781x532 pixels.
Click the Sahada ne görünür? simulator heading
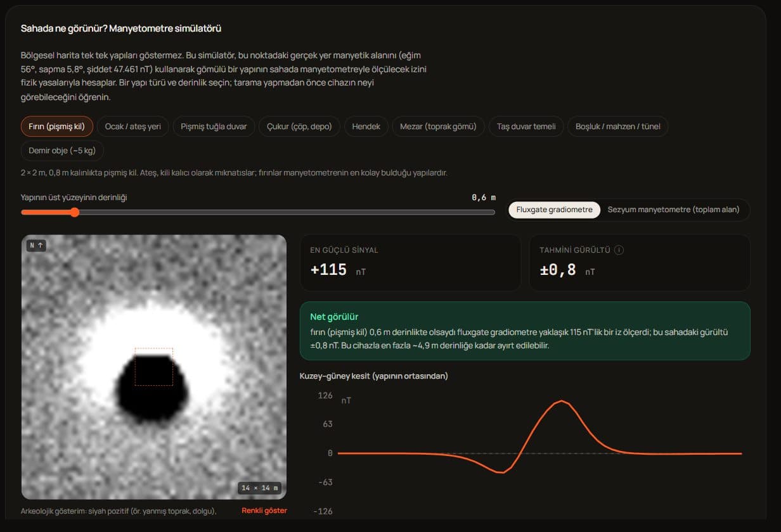click(121, 28)
